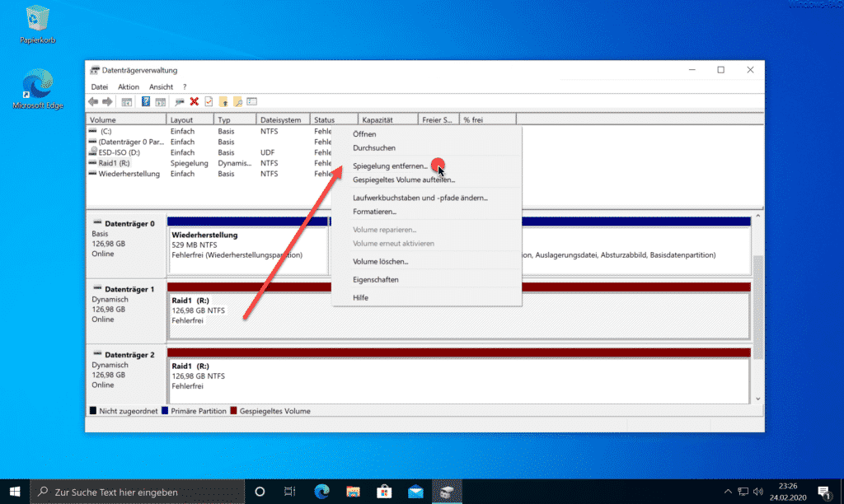Open the Datei menu
This screenshot has height=504, width=844.
coord(99,86)
